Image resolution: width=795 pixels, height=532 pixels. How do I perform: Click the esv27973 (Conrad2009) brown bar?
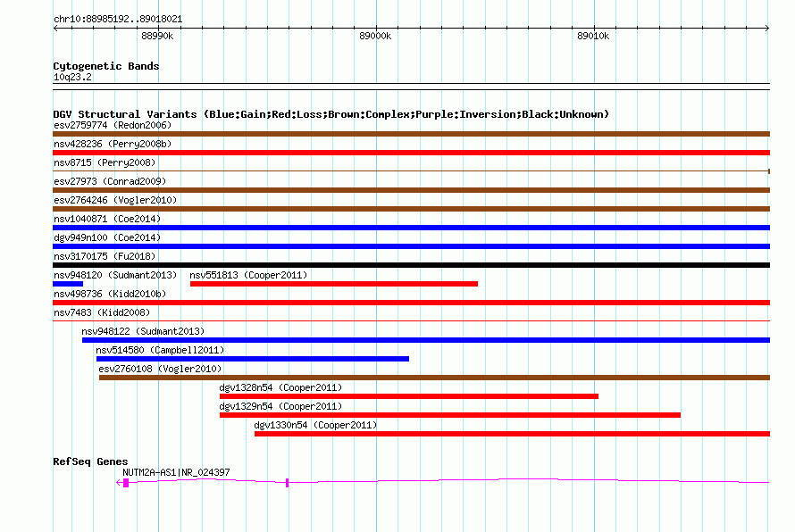(411, 190)
